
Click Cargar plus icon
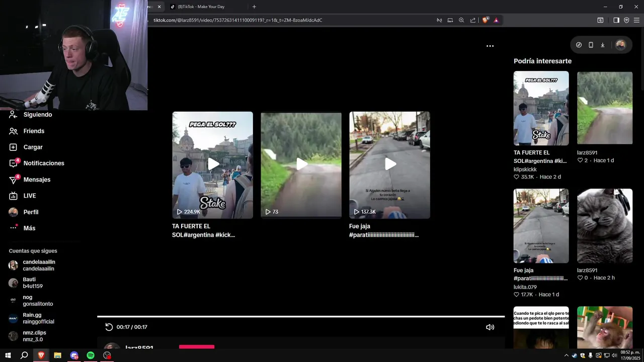coord(13,147)
